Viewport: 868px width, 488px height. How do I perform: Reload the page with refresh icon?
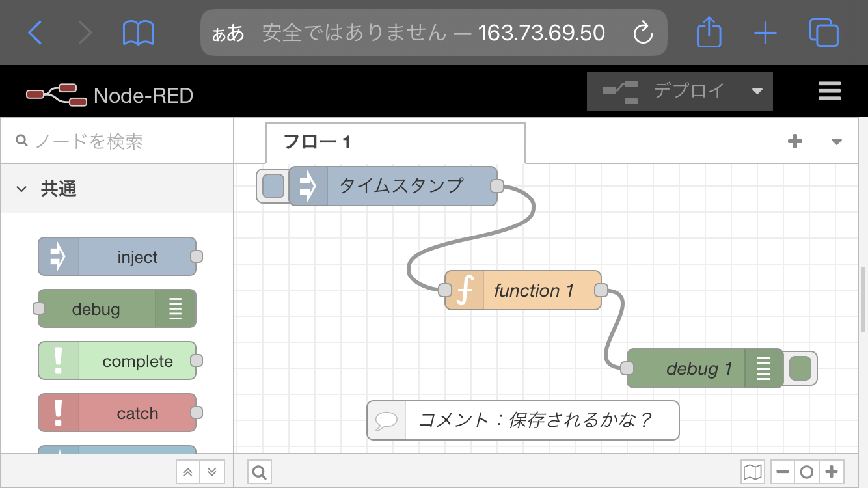coord(643,33)
